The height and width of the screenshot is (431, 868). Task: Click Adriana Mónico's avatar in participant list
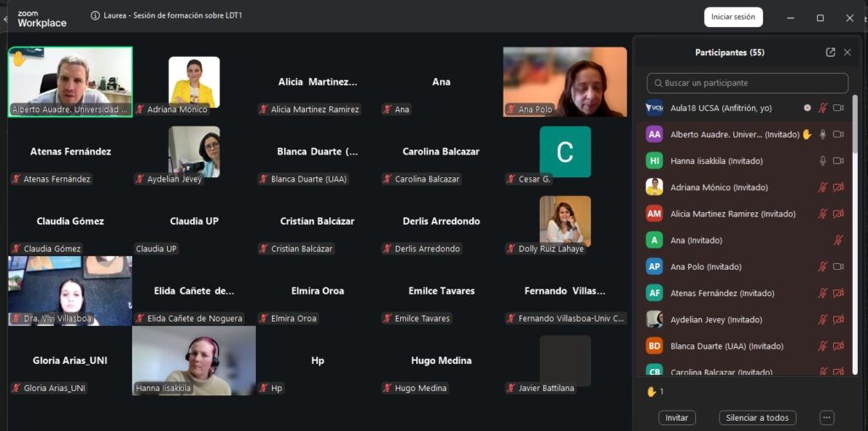(x=654, y=187)
